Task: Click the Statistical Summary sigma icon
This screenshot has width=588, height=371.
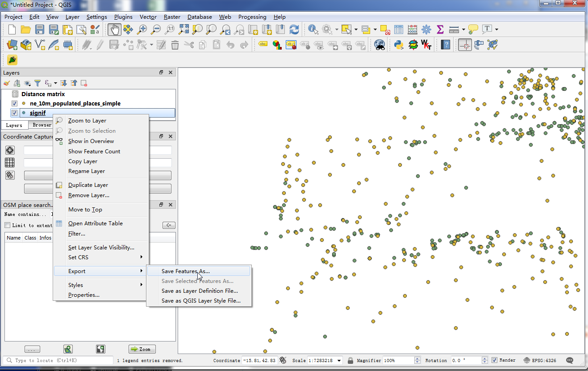Action: 440,30
